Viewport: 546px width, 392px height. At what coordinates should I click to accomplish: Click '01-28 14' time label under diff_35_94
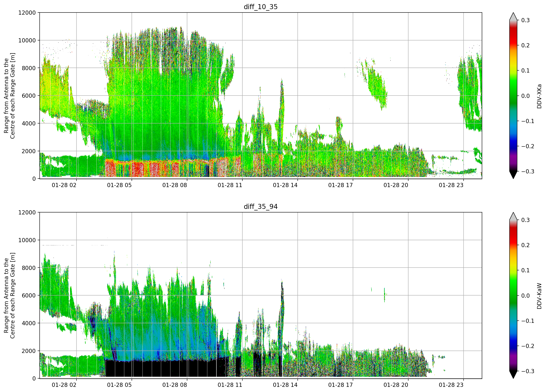285,385
